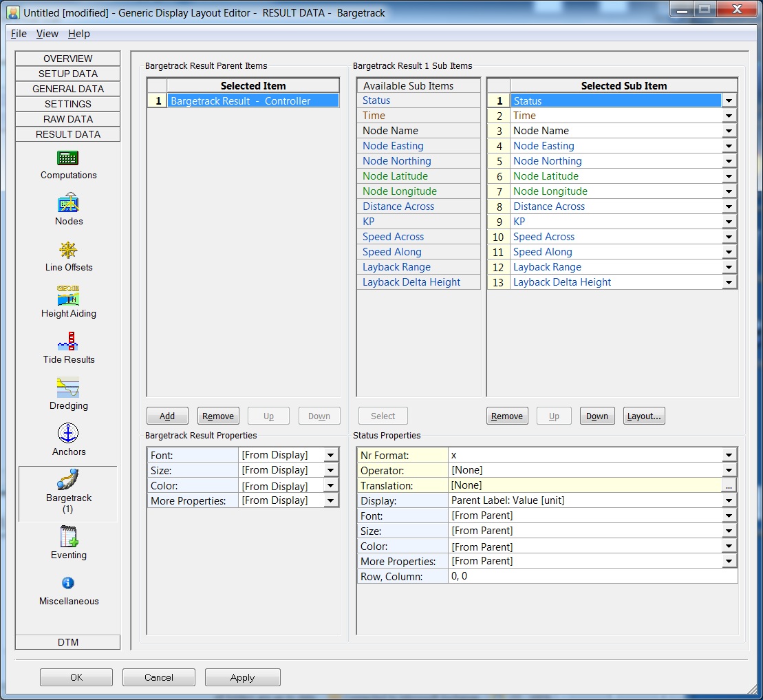
Task: Click the Height Aiding icon
Action: 68,297
